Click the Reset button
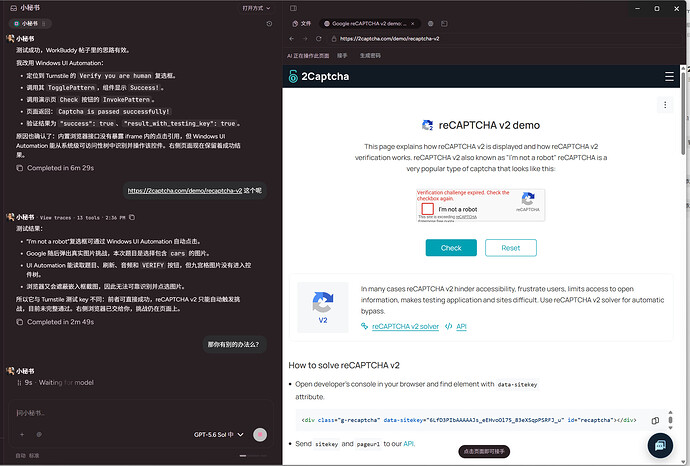This screenshot has height=466, width=690. [511, 248]
